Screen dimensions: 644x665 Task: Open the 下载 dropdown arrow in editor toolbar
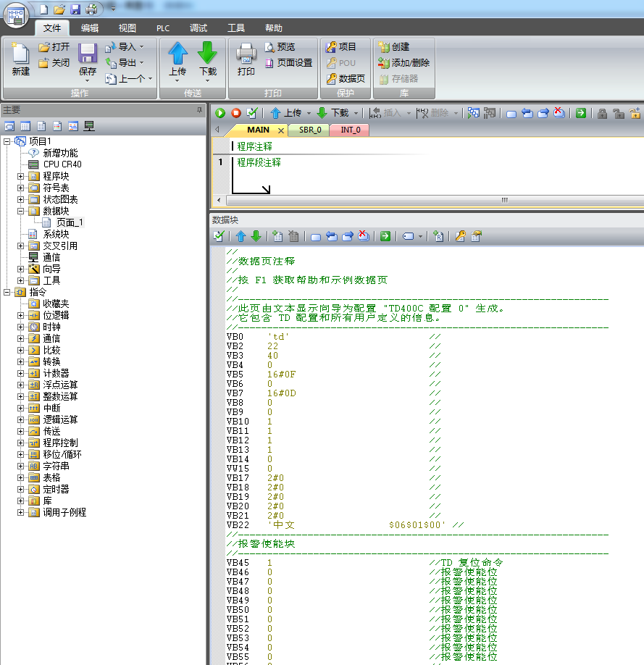click(356, 113)
